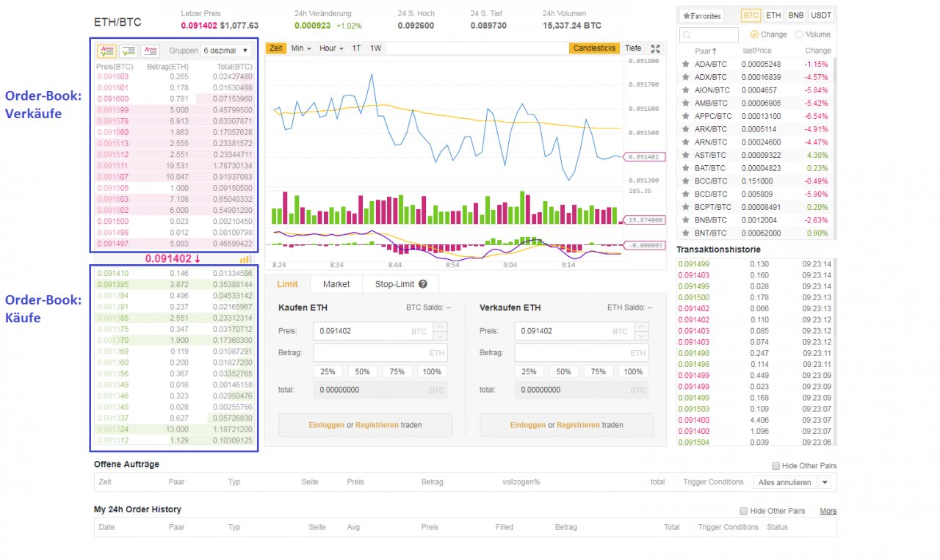Star the AST/BTC pair as favorite
This screenshot has height=560, width=940.
point(685,155)
